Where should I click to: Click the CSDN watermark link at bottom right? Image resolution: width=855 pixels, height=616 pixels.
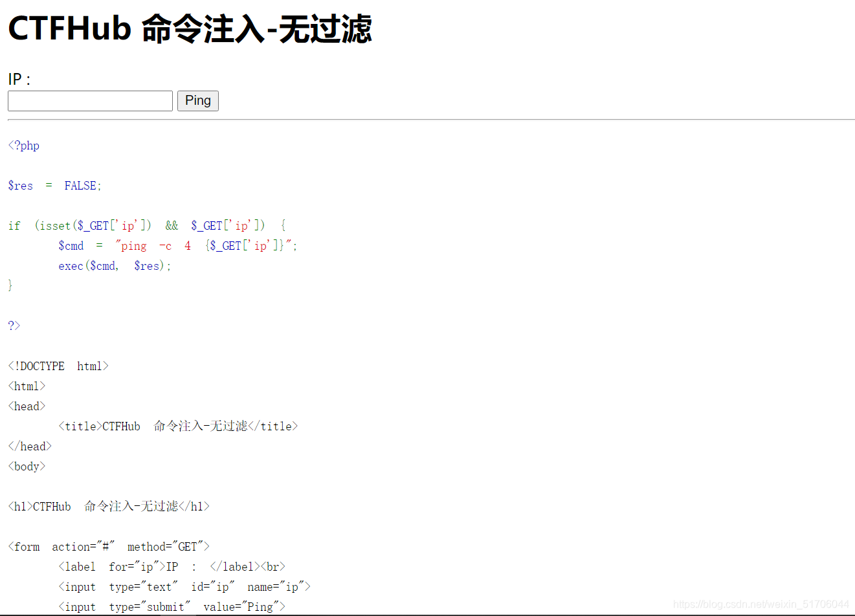(761, 604)
